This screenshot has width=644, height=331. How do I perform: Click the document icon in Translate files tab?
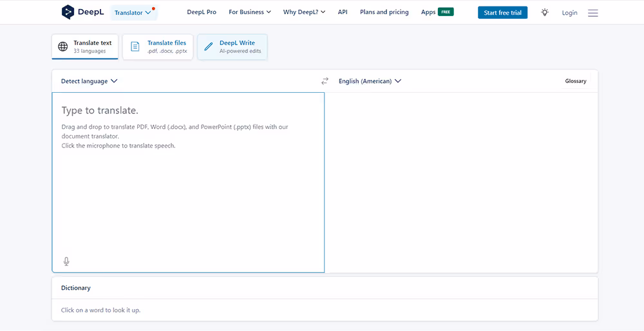pos(135,46)
